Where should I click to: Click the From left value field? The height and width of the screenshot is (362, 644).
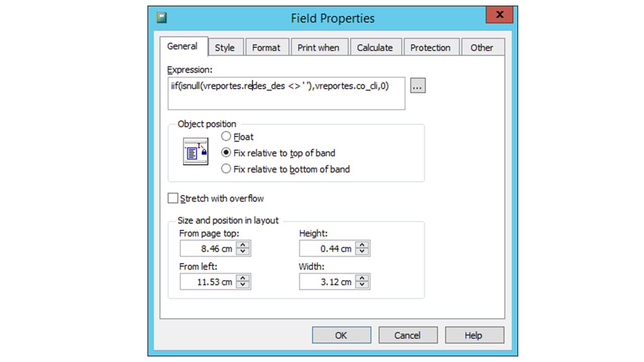coord(207,282)
